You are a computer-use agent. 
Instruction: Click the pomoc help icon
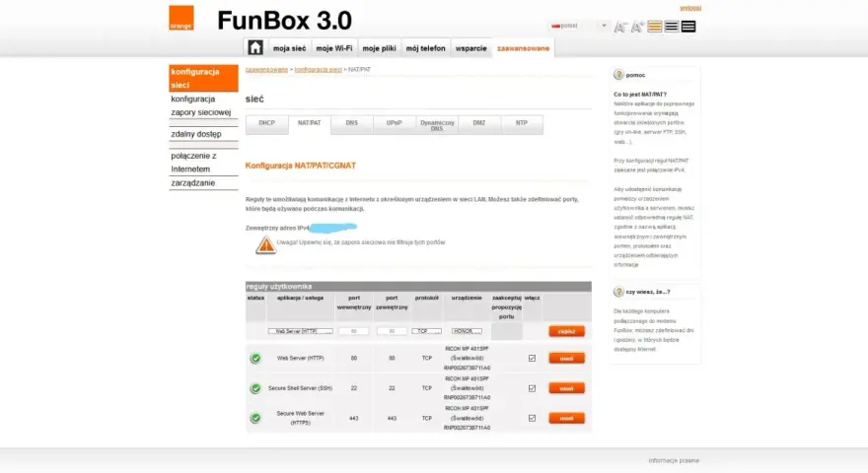click(618, 75)
